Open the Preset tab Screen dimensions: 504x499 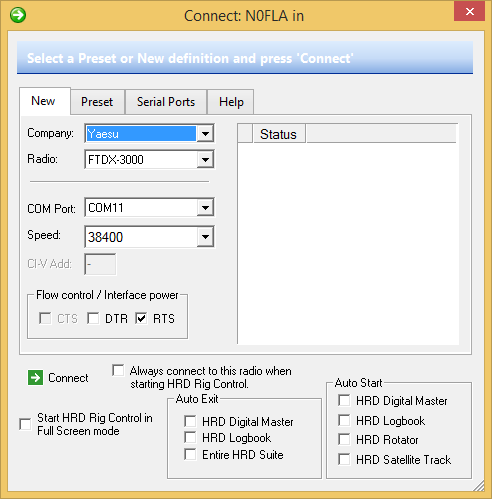pos(97,102)
